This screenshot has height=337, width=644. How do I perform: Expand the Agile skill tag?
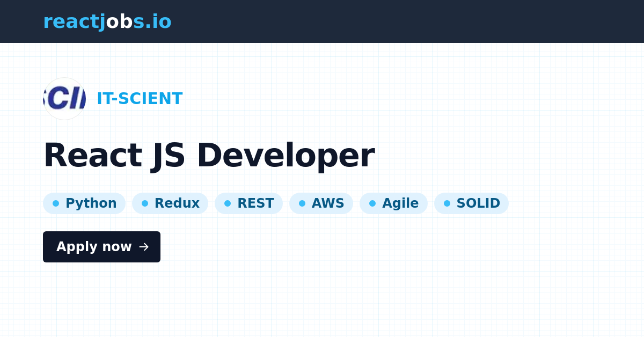point(393,203)
